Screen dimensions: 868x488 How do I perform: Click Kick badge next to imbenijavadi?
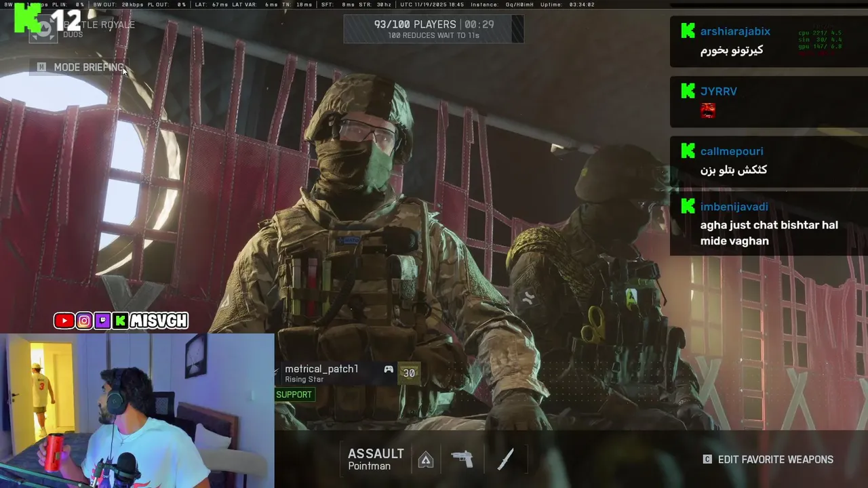[x=688, y=206]
